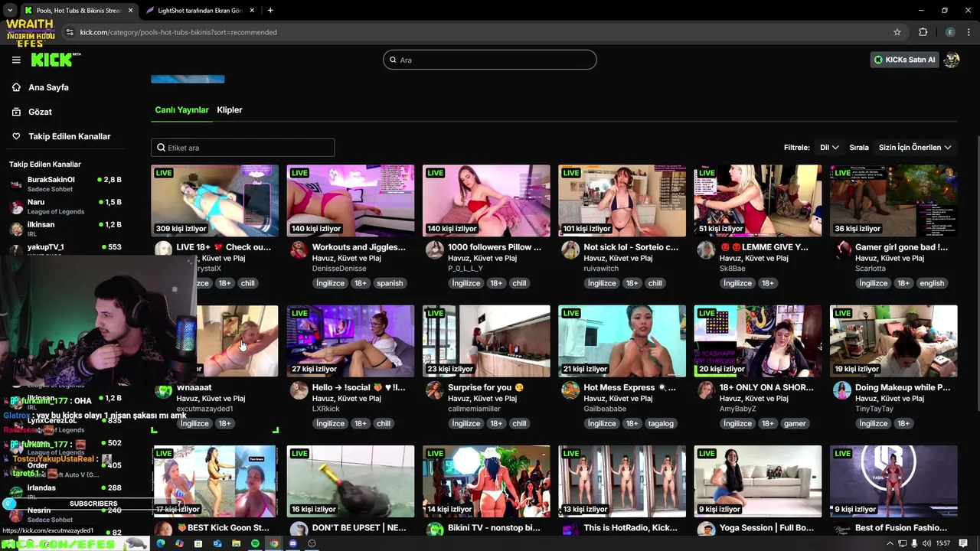Screen dimensions: 980x551
Task: Open 'Not sick lol - Sorteio' stream title
Action: point(631,247)
